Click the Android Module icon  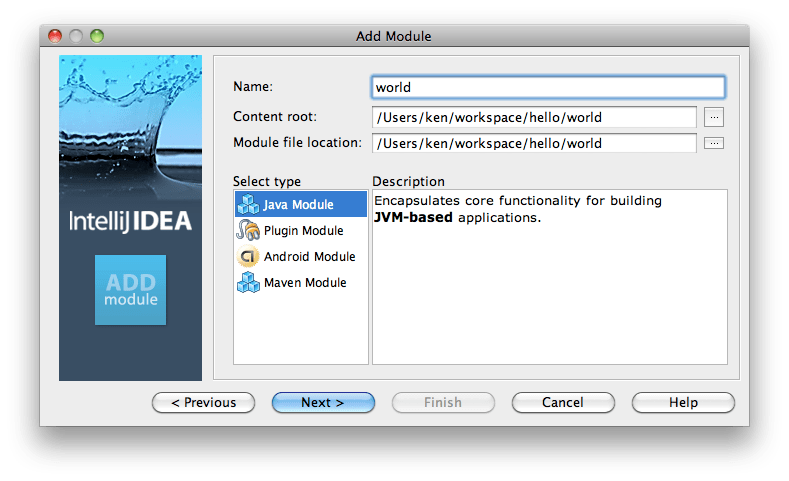tap(248, 257)
